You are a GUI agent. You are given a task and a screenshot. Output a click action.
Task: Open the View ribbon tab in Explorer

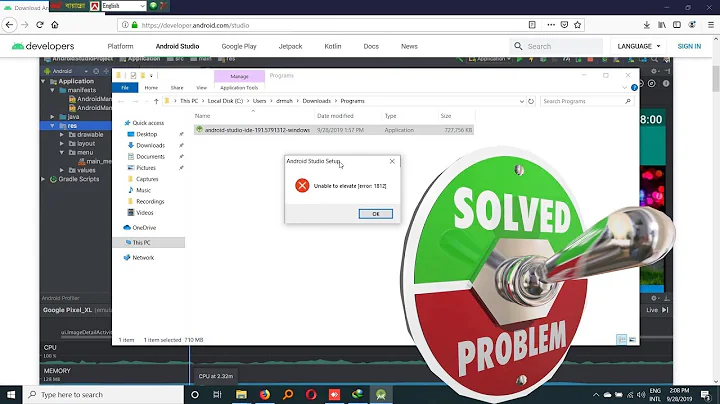[x=202, y=88]
